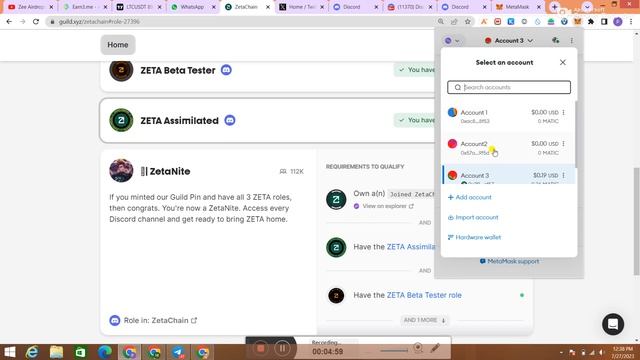
Task: Open the Windows Start menu
Action: (x=9, y=352)
